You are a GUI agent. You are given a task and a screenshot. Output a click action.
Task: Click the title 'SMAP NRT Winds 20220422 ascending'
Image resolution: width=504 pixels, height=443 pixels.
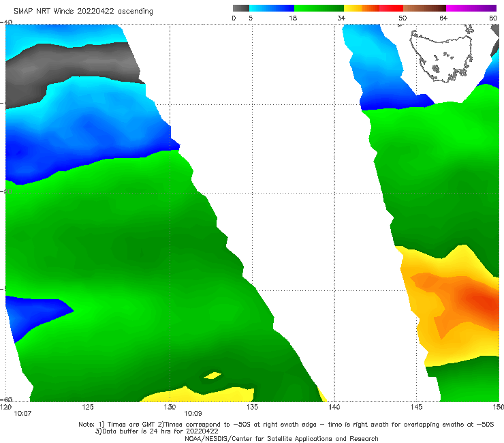tap(83, 11)
